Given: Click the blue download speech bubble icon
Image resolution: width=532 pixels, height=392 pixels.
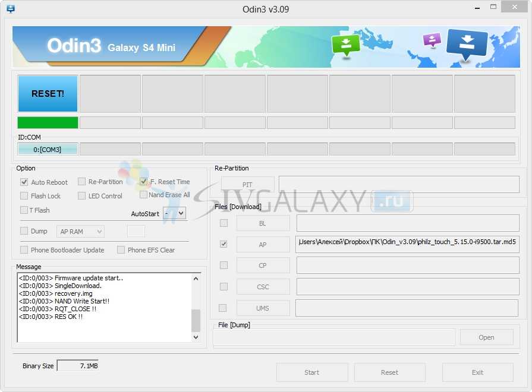Looking at the screenshot, I should [x=467, y=45].
